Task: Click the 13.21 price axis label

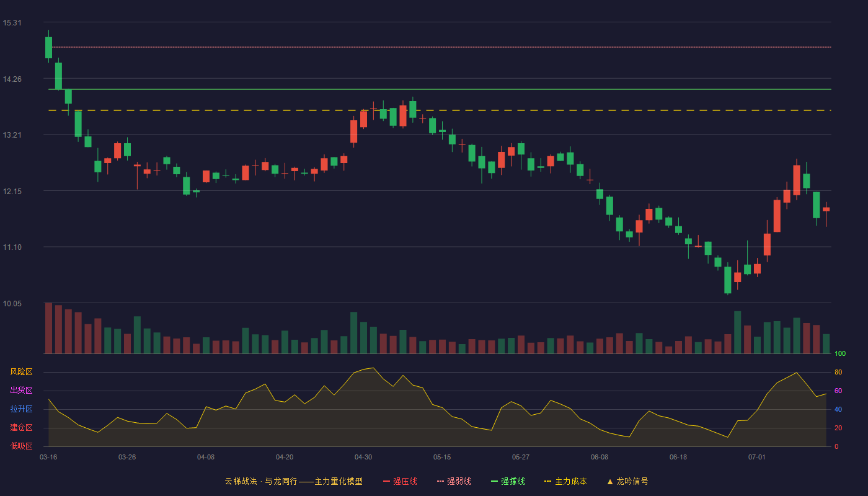Action: 12,135
